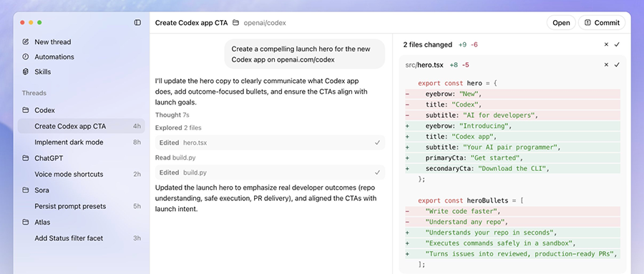
Task: Select the Create Codex app CTA thread
Action: pos(82,126)
